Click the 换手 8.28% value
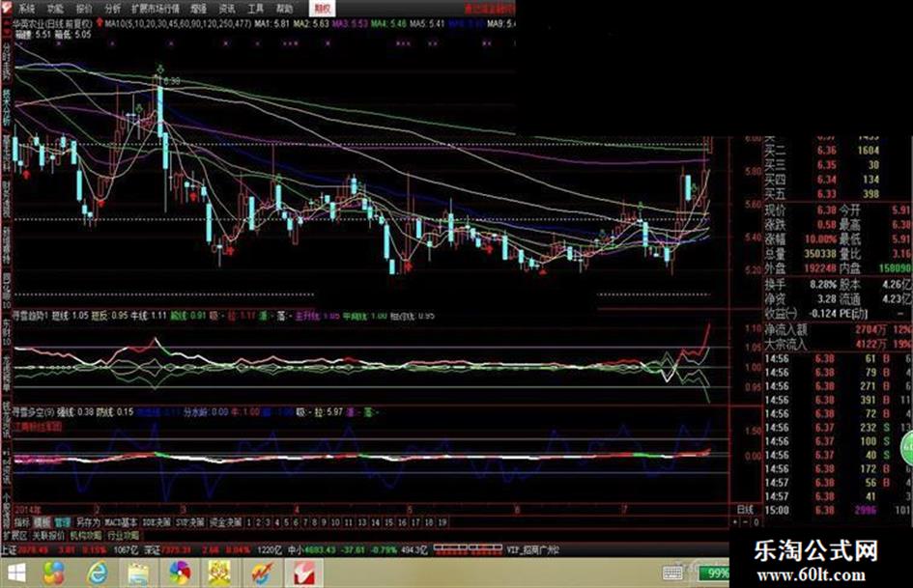 [x=823, y=285]
